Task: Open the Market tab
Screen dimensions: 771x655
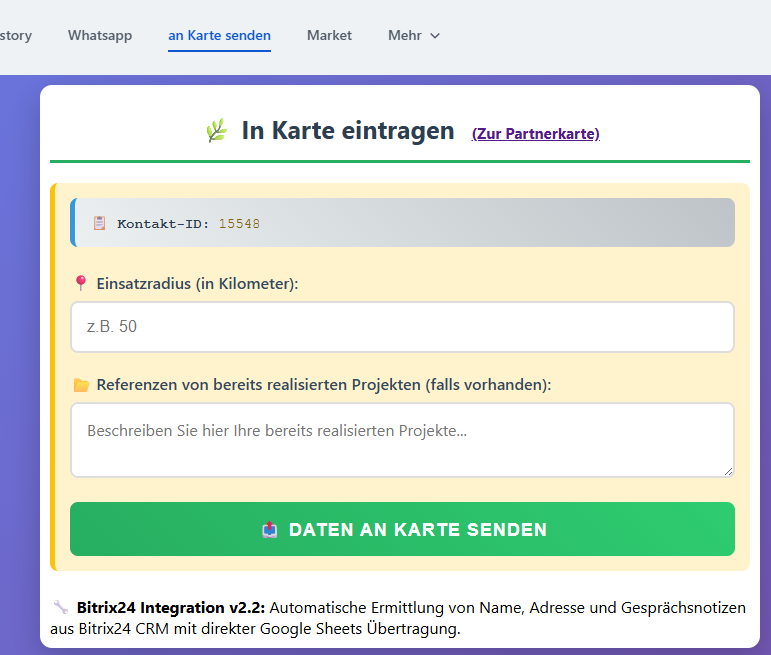Action: 329,36
